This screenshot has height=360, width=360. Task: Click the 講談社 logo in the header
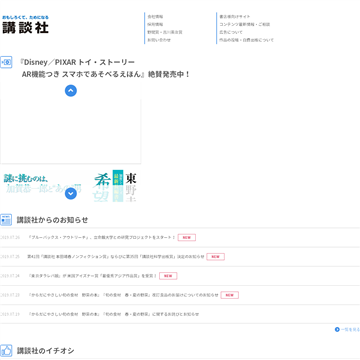tap(25, 27)
